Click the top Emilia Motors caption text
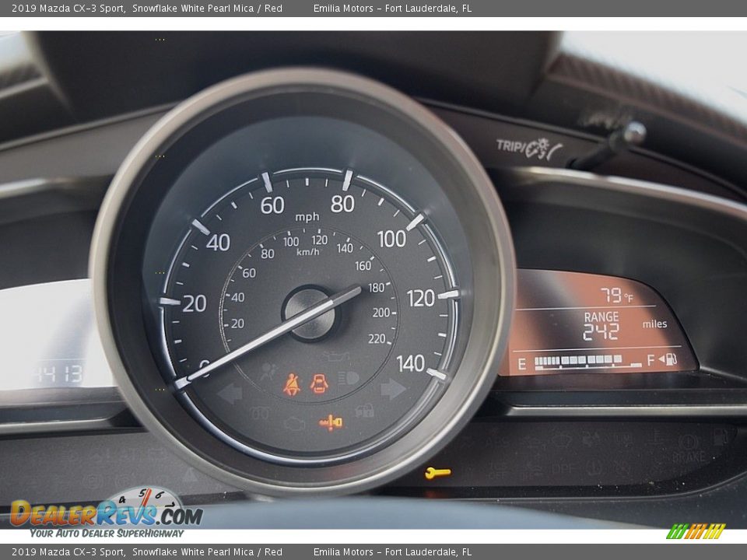The width and height of the screenshot is (747, 560). pyautogui.click(x=392, y=8)
